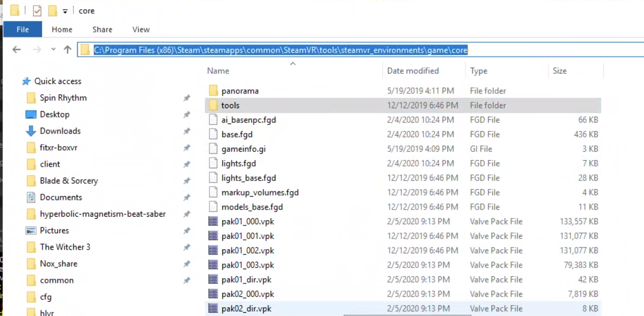
Task: Click the pak01_003.vpk file icon
Action: pyautogui.click(x=213, y=265)
